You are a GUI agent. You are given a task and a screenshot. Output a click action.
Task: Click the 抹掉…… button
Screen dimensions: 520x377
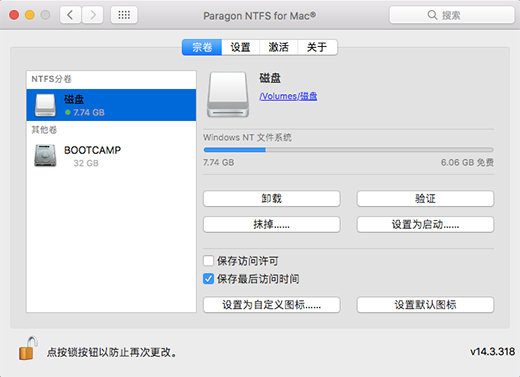click(x=272, y=225)
